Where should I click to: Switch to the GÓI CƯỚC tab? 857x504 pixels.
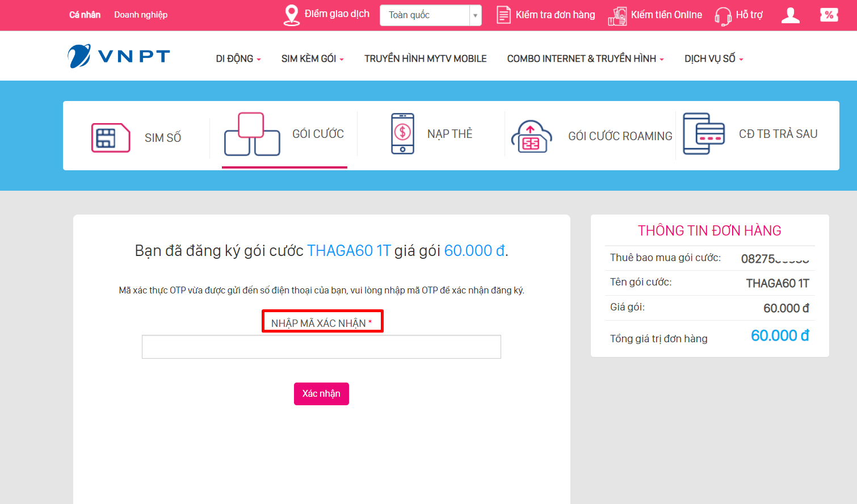coord(318,134)
